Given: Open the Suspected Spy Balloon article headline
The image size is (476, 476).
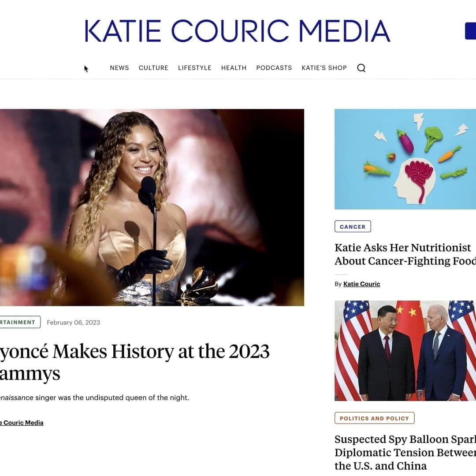Looking at the screenshot, I should coord(403,452).
